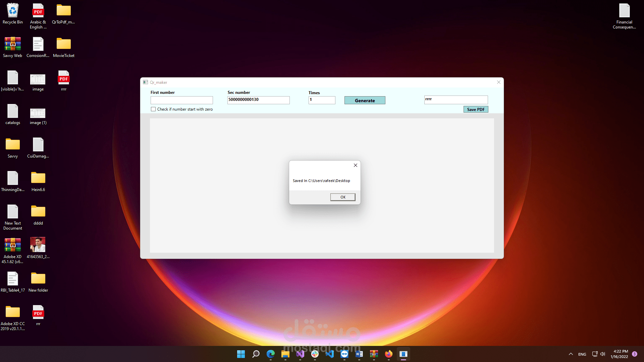
Task: Open TeamViewer in the taskbar
Action: 344,354
